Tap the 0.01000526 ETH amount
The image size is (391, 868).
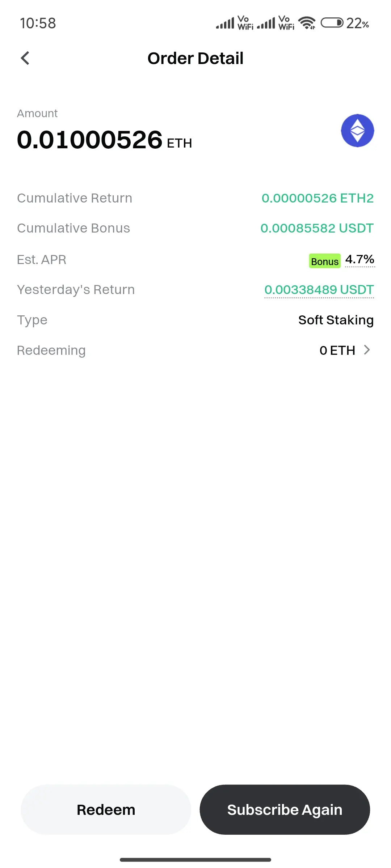point(105,140)
